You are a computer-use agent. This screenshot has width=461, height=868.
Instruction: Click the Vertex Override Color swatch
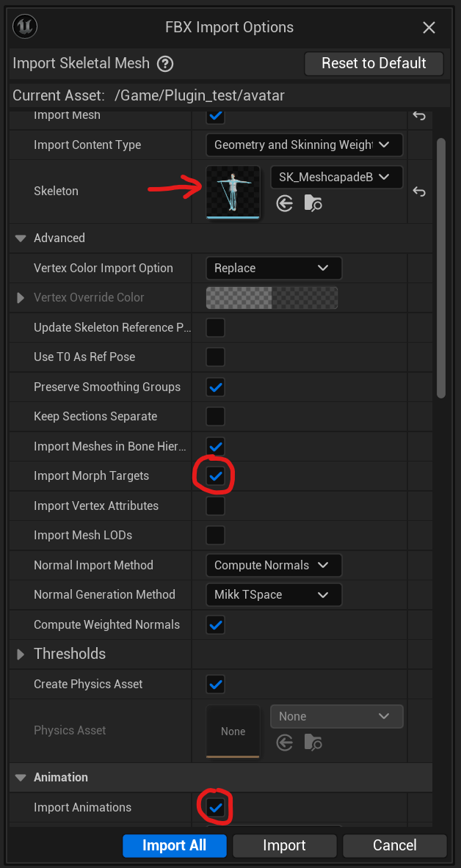click(272, 298)
